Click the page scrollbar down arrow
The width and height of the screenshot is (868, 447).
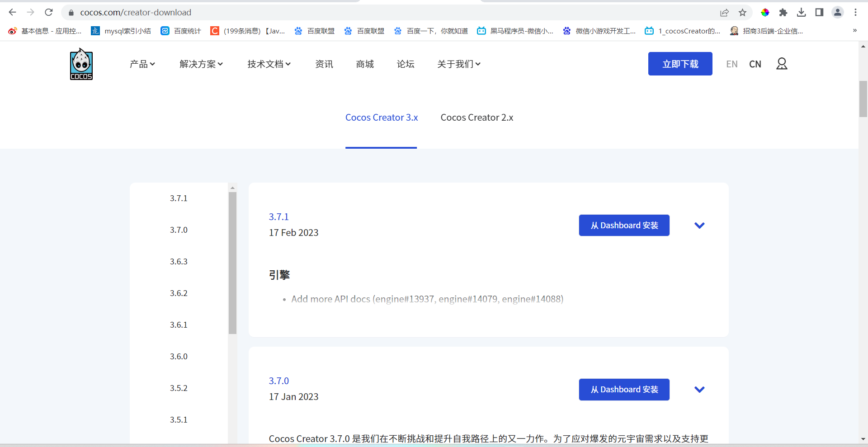863,439
